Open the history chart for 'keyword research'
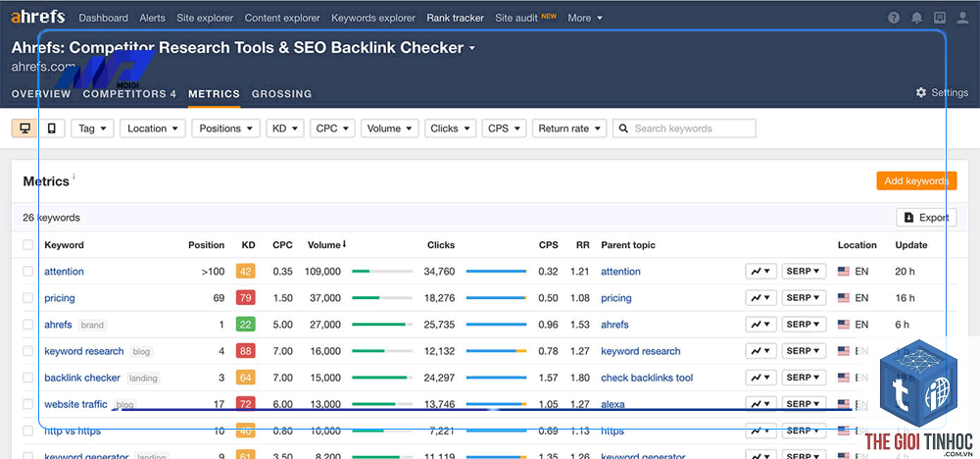The height and width of the screenshot is (459, 980). 760,351
